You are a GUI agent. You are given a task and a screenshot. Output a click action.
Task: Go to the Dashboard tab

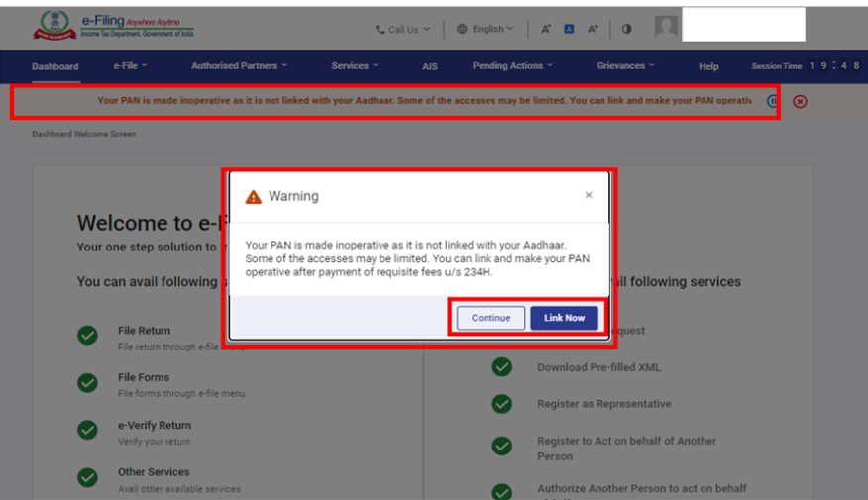point(54,67)
